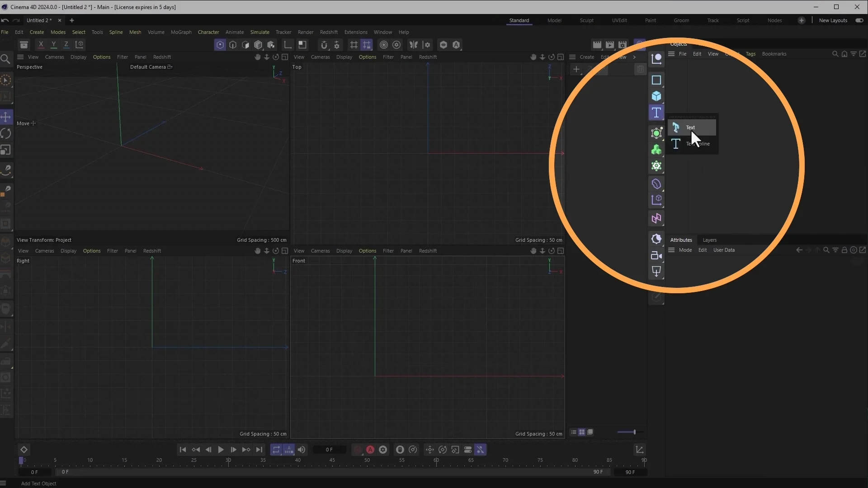Open the Simulate menu
Viewport: 868px width, 488px height.
click(259, 32)
